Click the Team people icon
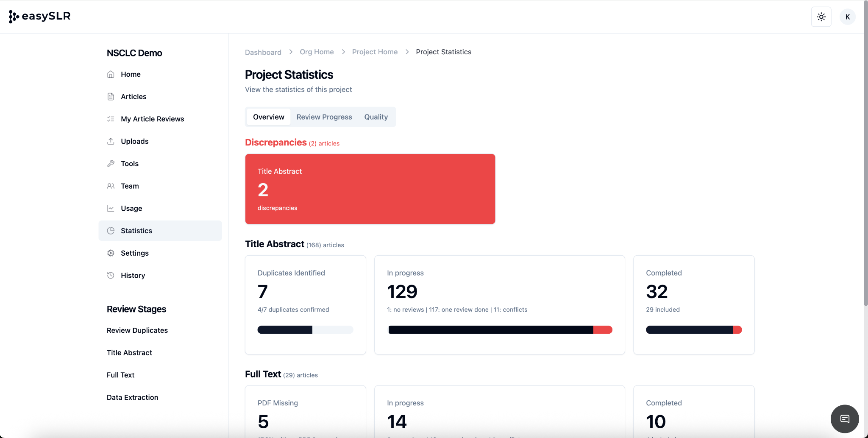Image resolution: width=868 pixels, height=438 pixels. pos(111,186)
